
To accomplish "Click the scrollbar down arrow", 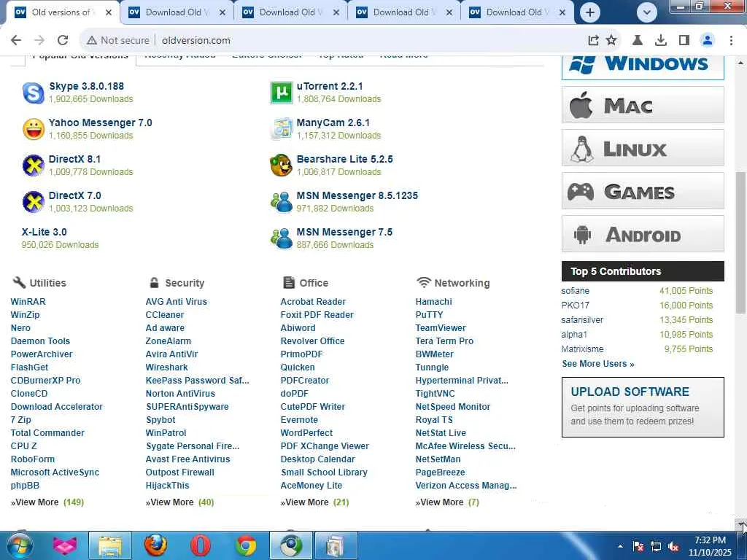I will 741,524.
